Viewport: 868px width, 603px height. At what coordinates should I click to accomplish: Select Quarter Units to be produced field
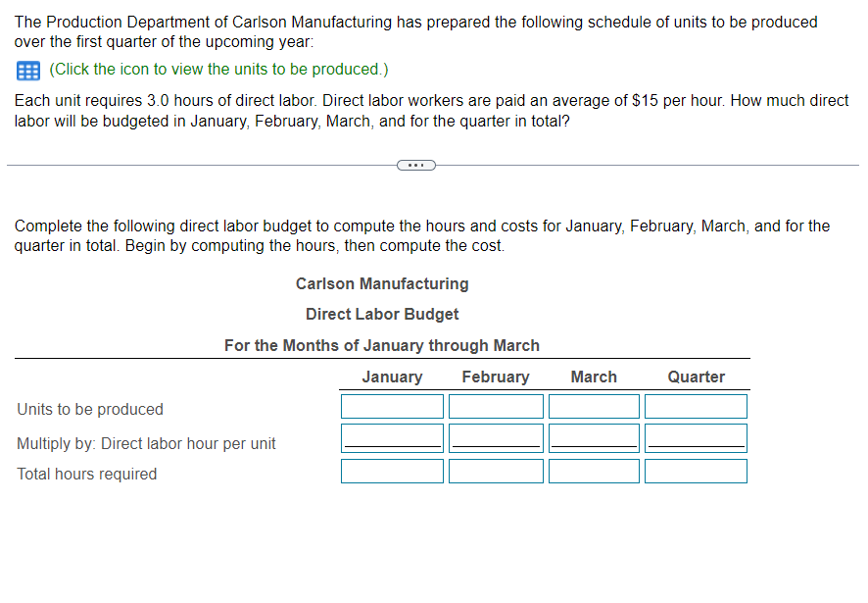[696, 406]
